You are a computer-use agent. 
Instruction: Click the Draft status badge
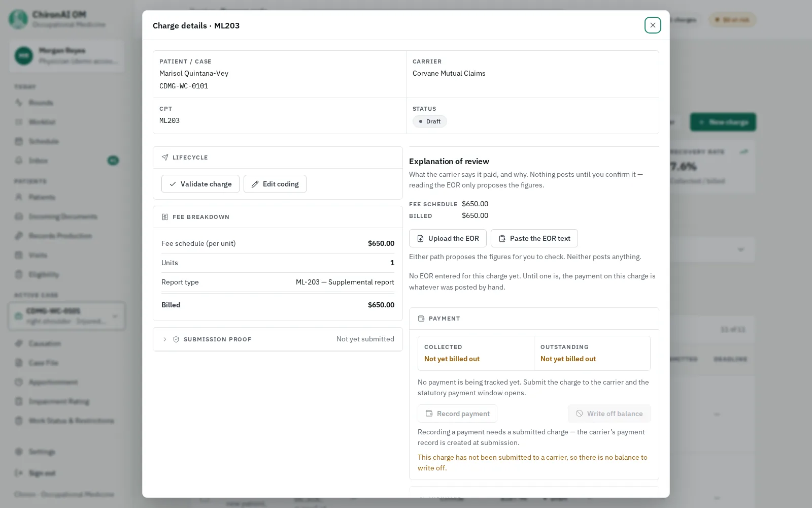tap(430, 121)
